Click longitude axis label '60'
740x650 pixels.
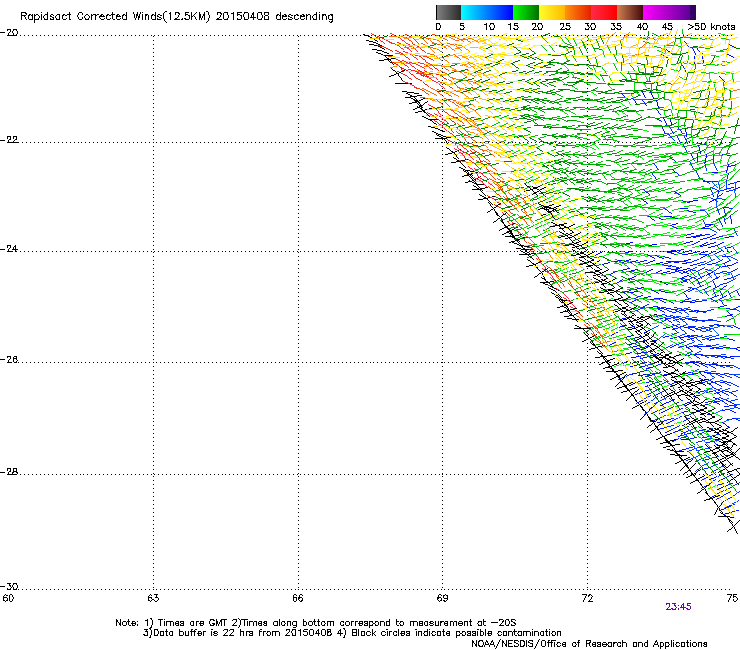(x=8, y=598)
